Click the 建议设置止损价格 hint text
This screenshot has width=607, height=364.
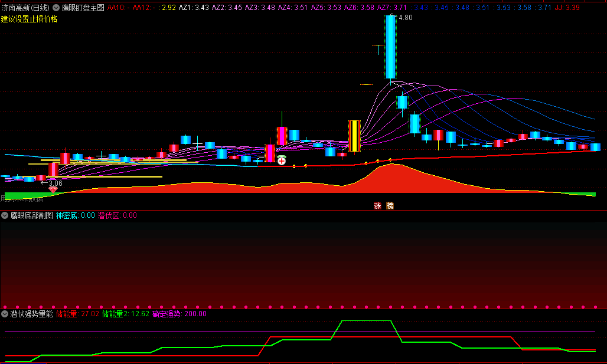(29, 19)
